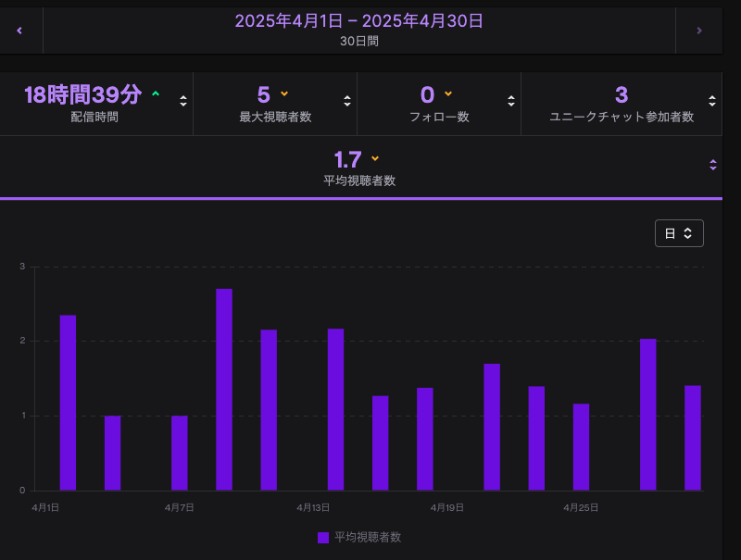Toggle the 平均視聴者数 series via legend text
Image resolution: width=741 pixels, height=560 pixels.
pos(368,538)
